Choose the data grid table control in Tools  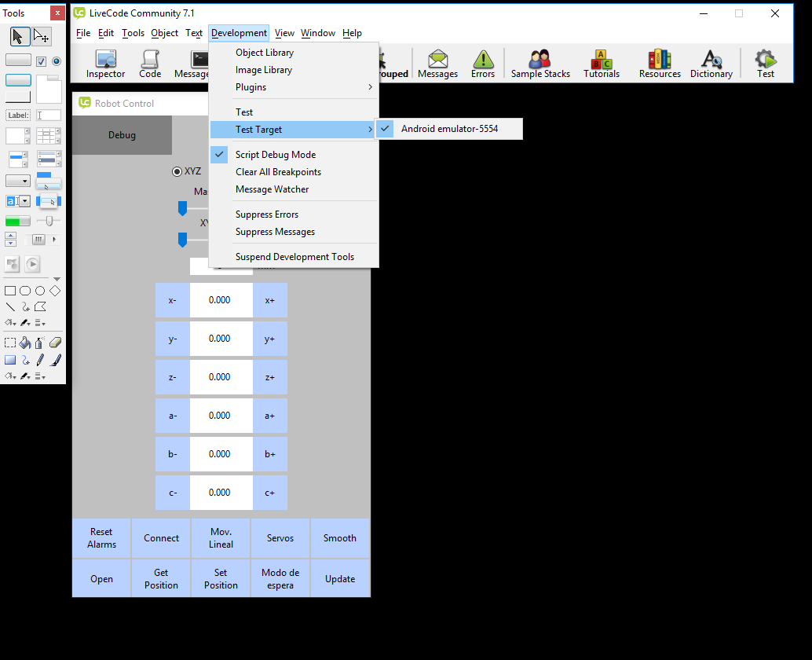pos(49,136)
